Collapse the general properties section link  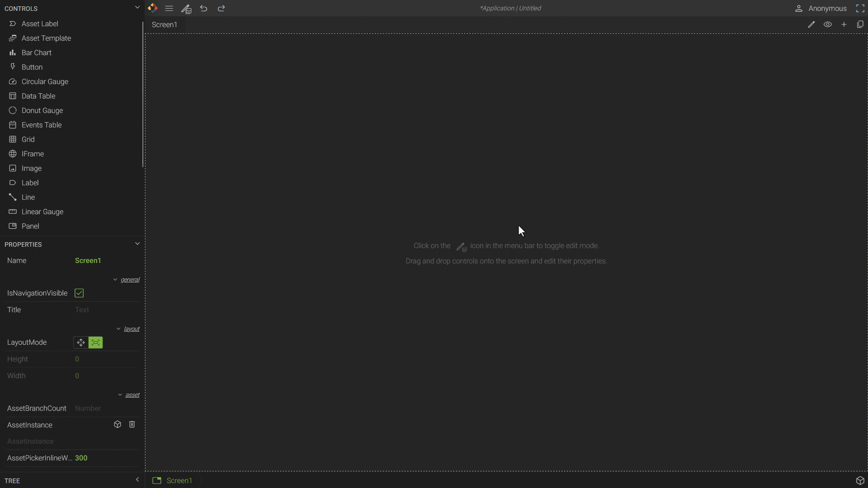(130, 280)
